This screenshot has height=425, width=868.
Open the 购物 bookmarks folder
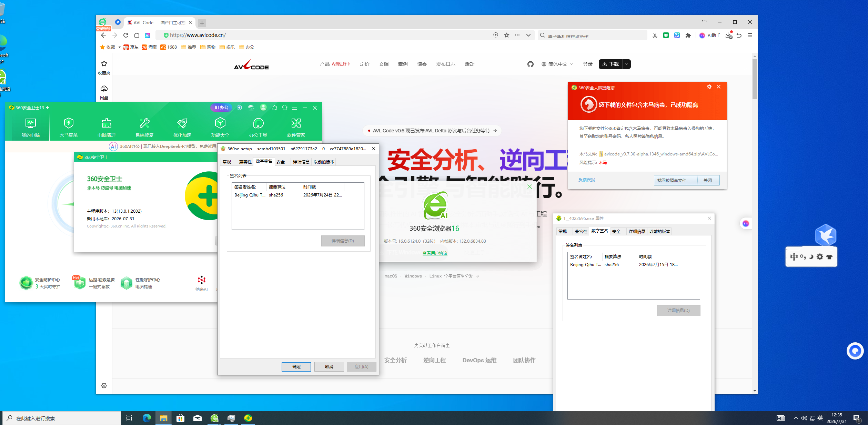tap(208, 47)
